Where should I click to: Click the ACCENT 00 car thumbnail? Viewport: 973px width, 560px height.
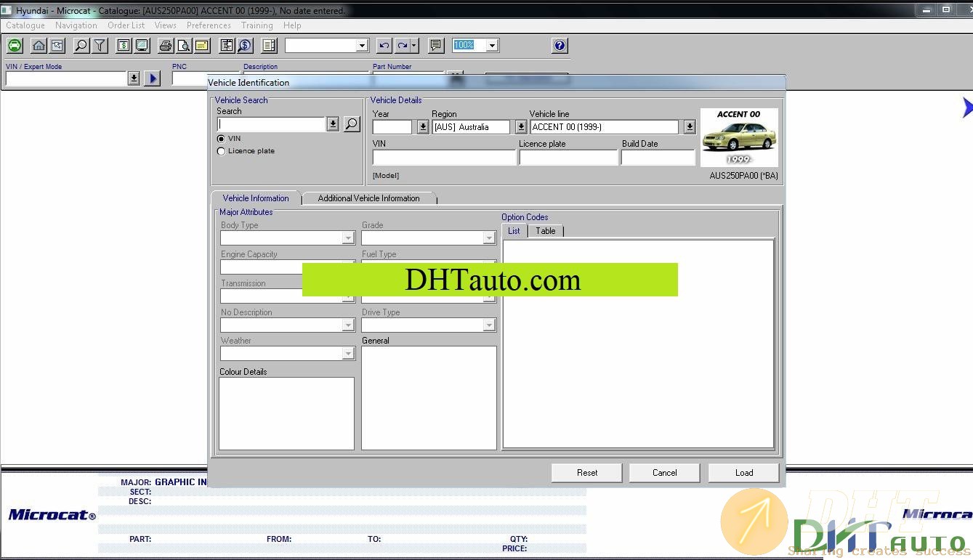(x=739, y=138)
